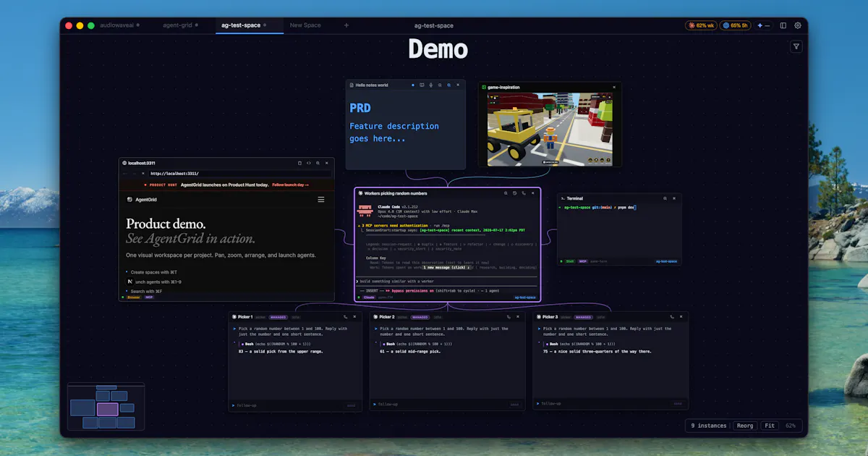Open the 9 instances list
This screenshot has height=456, width=868.
709,426
